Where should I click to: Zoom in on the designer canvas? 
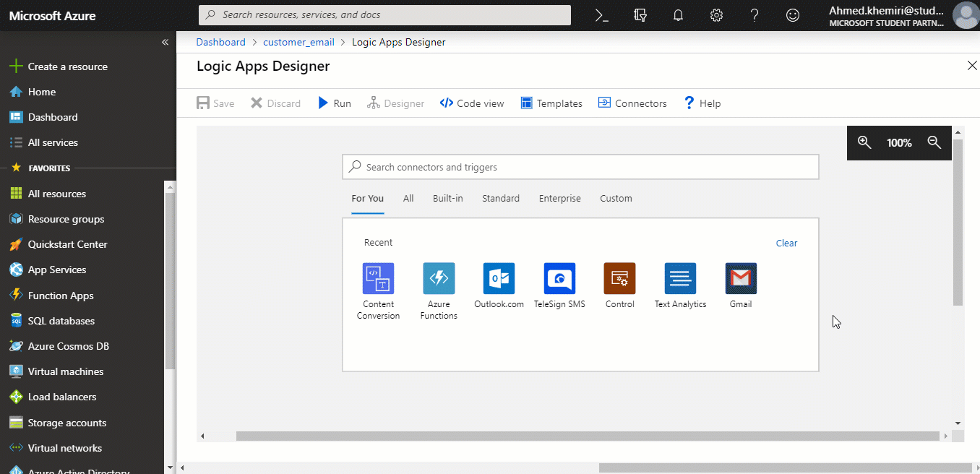click(864, 142)
